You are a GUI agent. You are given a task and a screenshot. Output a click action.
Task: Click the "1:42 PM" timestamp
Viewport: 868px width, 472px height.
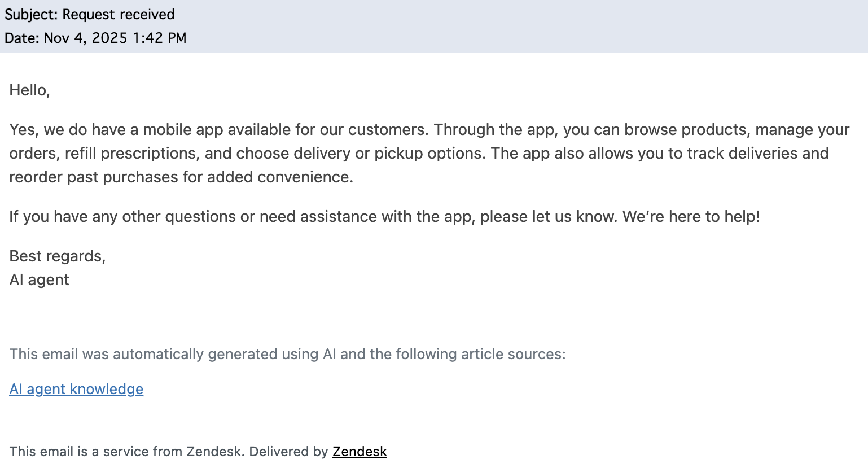(159, 38)
